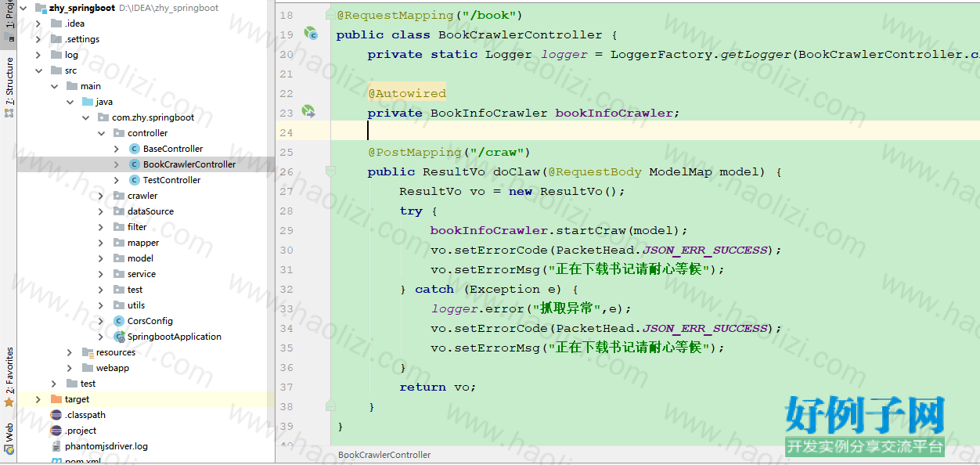Collapse the controller package
980x465 pixels.
pyautogui.click(x=101, y=133)
